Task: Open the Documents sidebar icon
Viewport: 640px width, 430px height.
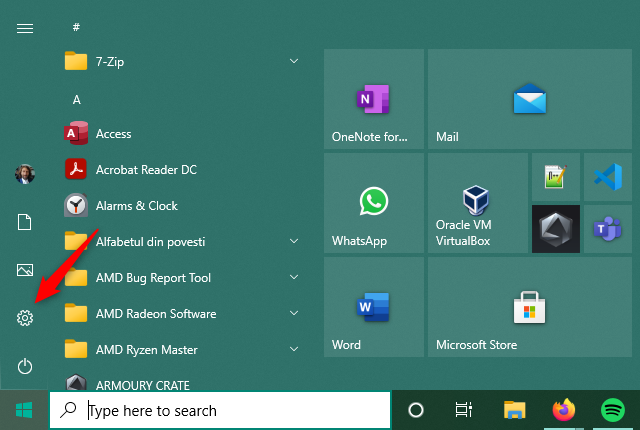Action: (x=25, y=222)
